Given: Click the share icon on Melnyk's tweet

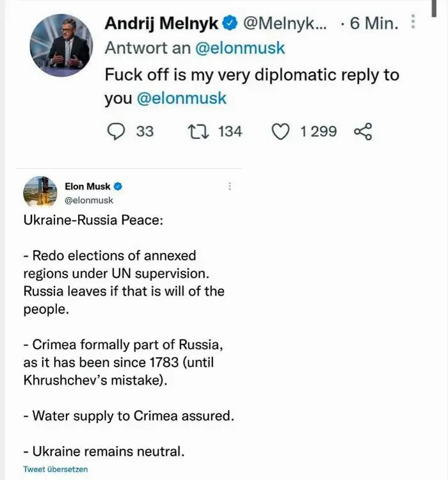Looking at the screenshot, I should pos(363,131).
